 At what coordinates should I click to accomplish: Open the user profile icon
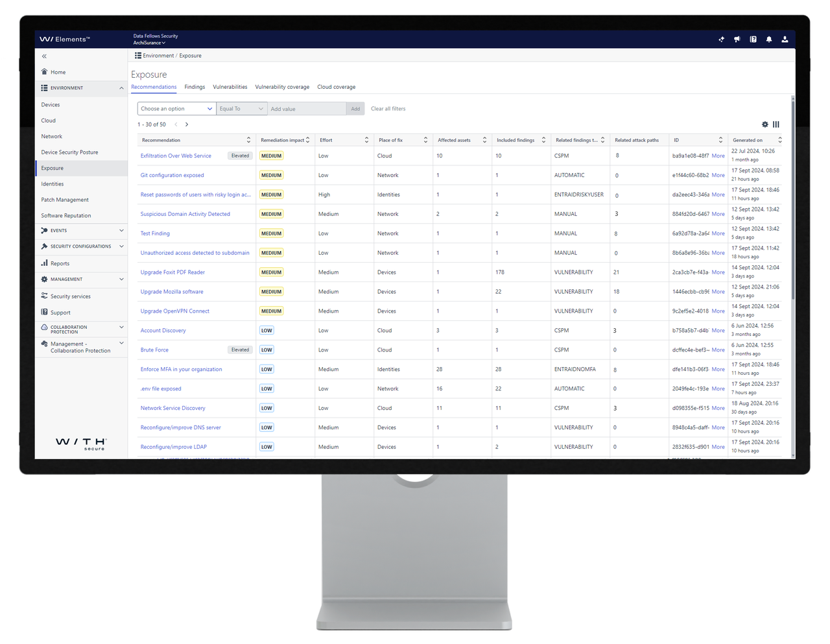(x=785, y=39)
